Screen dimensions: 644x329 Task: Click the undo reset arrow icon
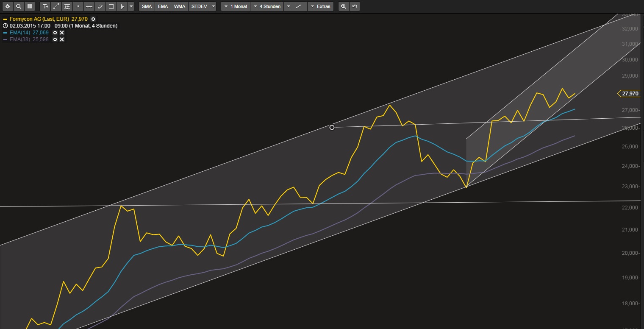coord(355,6)
